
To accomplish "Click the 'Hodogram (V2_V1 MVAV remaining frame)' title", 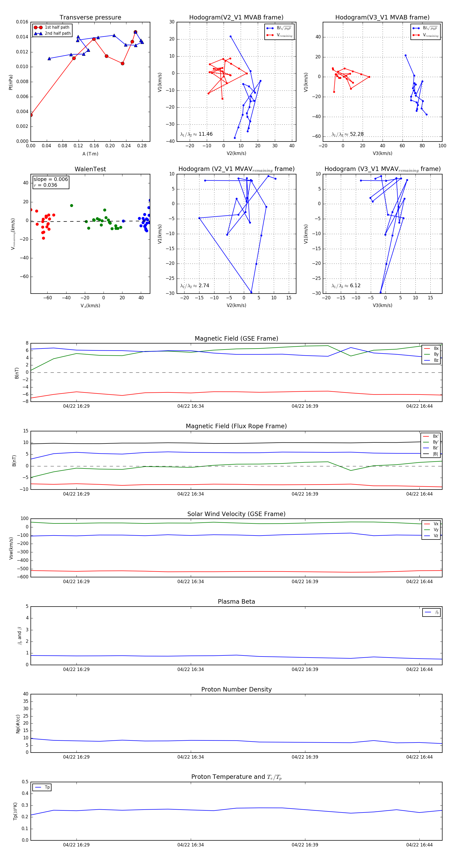I will coord(236,169).
